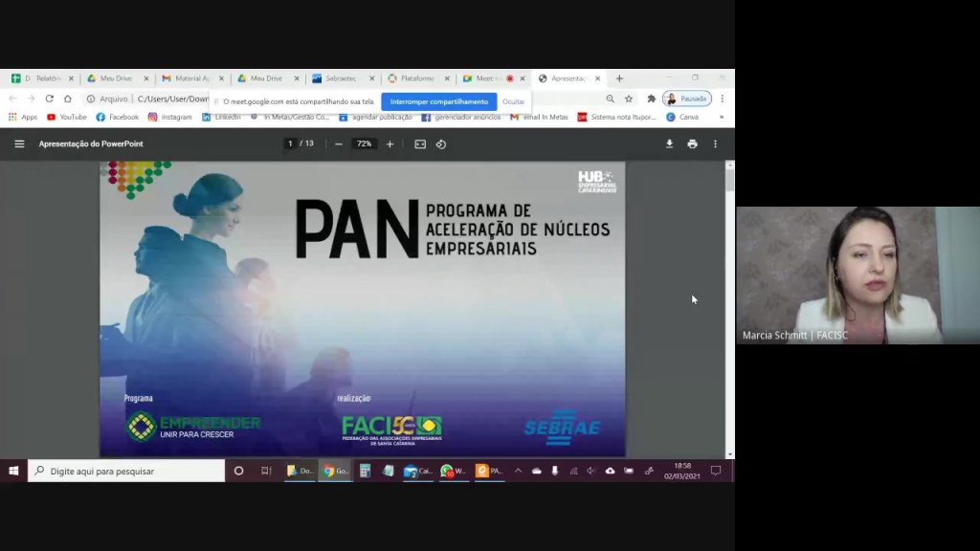This screenshot has height=551, width=980.
Task: Print the PDF presentation
Action: point(692,143)
